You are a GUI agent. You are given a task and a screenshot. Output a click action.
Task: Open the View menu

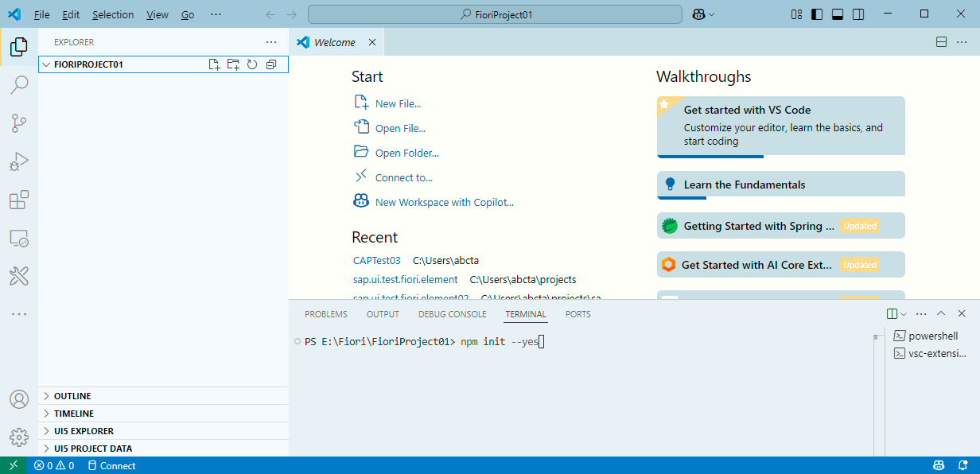pyautogui.click(x=157, y=14)
